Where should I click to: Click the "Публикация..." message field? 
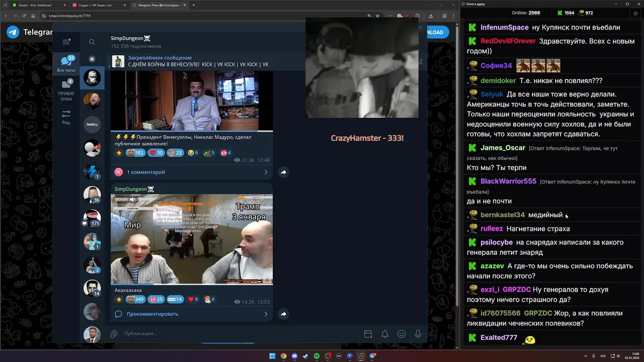[242, 333]
